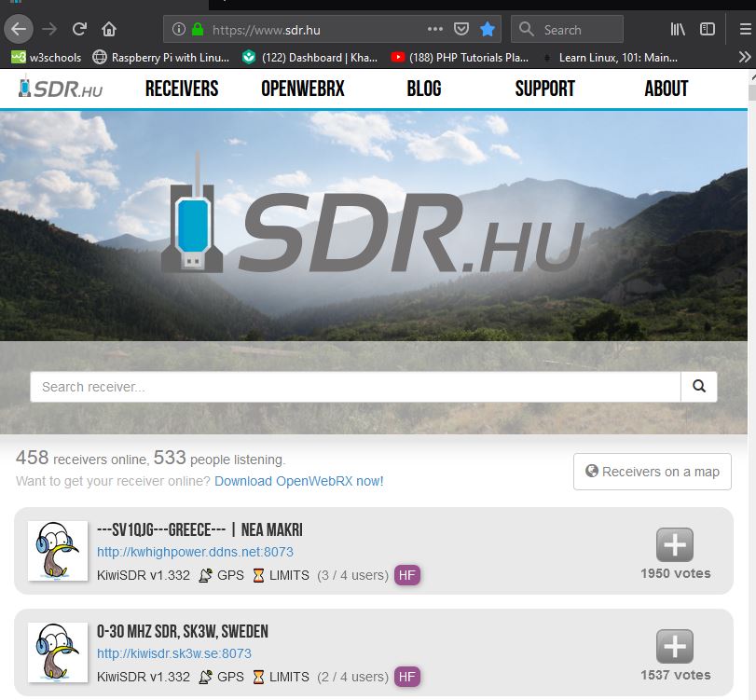Click 0-30 MHz SDR SK3W Sweden title

tap(183, 632)
